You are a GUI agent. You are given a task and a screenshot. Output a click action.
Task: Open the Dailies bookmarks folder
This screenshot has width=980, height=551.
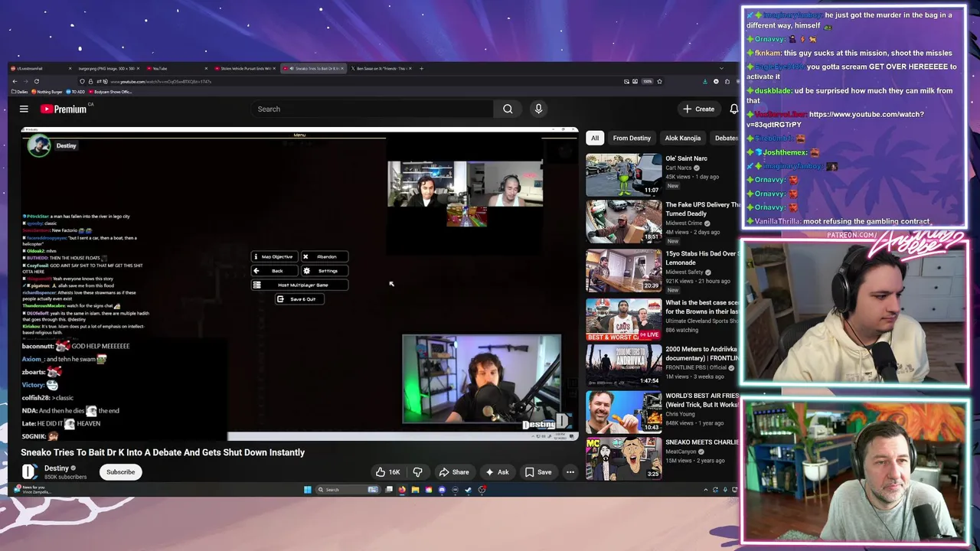[21, 92]
